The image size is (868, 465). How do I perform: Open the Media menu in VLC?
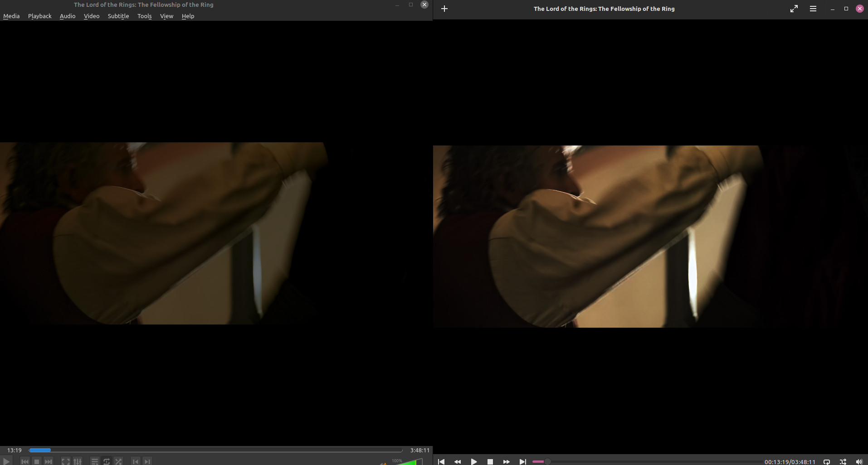point(11,16)
